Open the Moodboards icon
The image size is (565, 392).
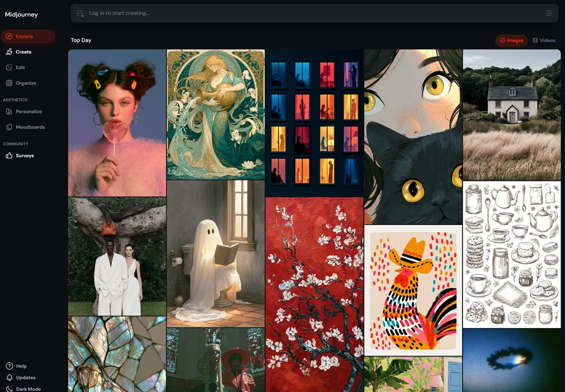click(x=9, y=127)
